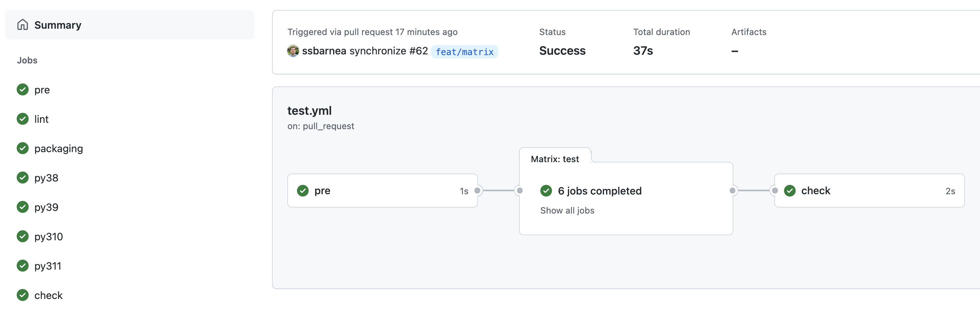Click the success icon next to lint job

click(23, 119)
